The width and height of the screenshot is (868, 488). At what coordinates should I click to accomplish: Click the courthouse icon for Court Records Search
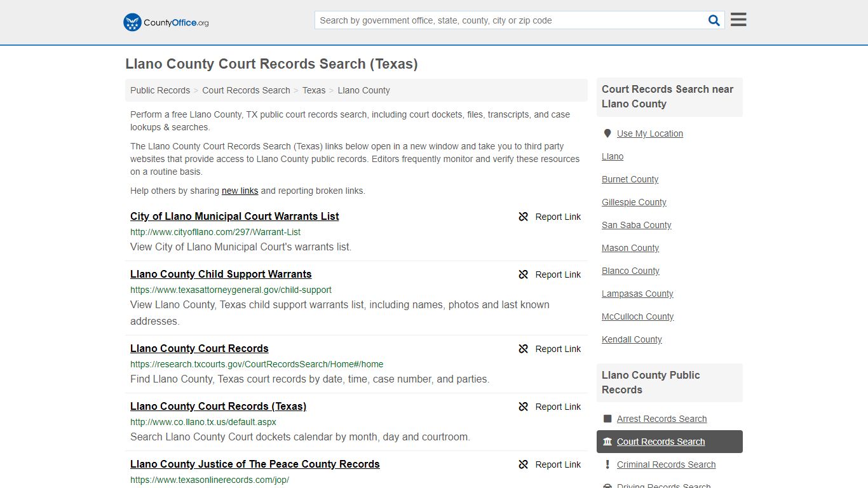(607, 442)
